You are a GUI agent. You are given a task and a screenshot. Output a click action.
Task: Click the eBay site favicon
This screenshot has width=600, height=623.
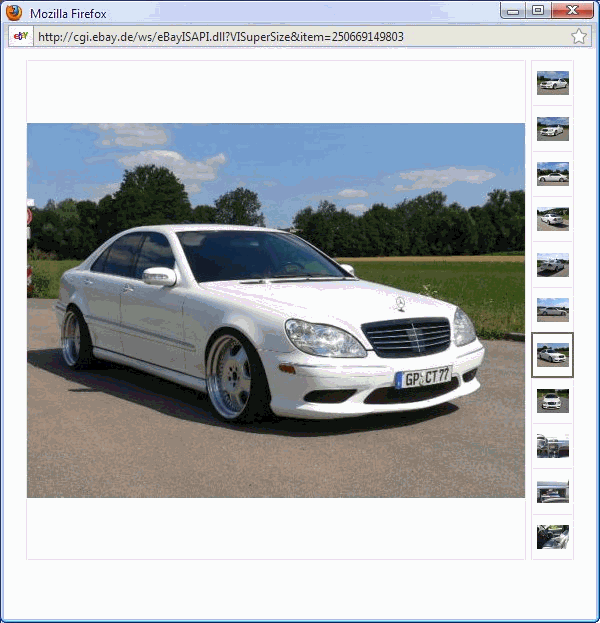point(21,36)
